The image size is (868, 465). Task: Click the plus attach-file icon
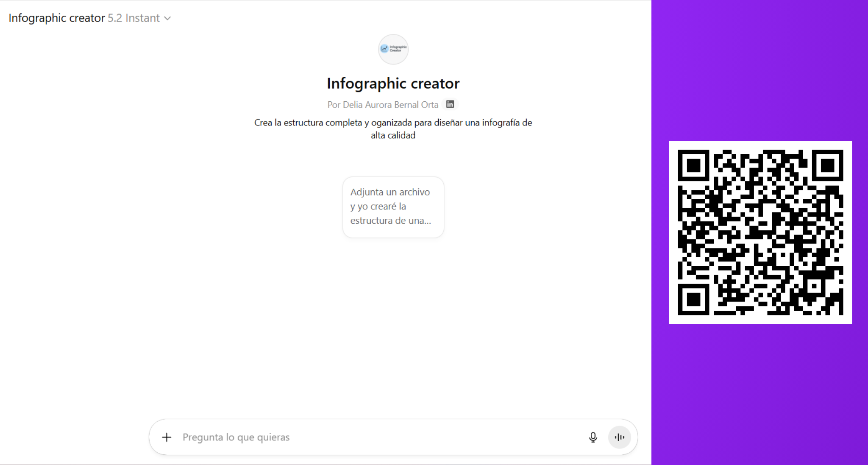[167, 437]
